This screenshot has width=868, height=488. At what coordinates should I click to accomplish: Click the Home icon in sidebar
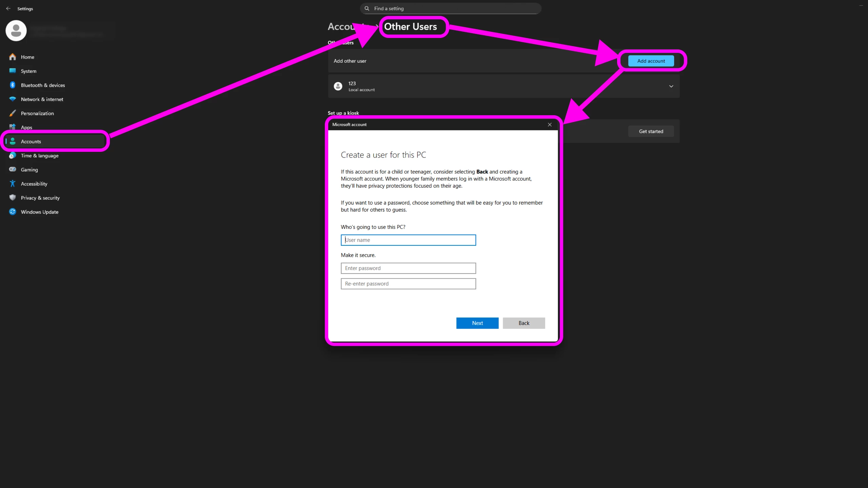tap(13, 57)
